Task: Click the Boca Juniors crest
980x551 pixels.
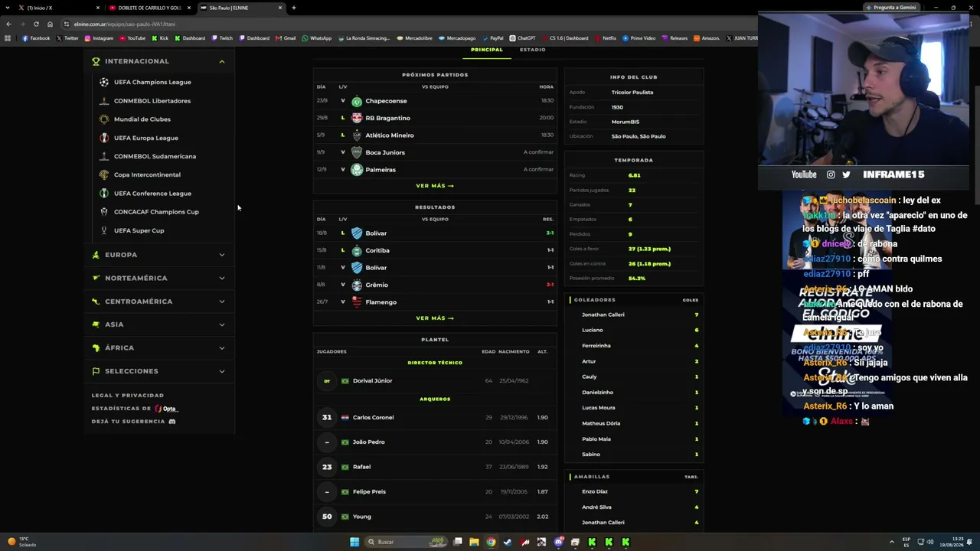Action: [357, 152]
